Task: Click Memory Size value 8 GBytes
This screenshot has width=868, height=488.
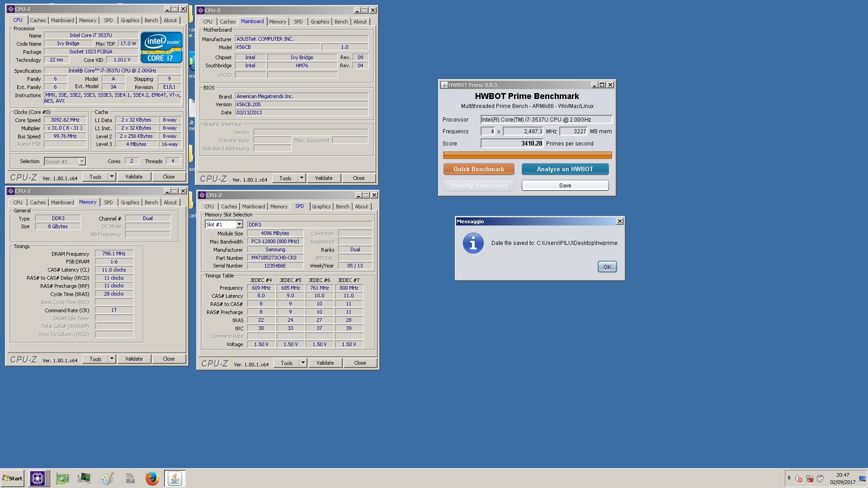Action: click(x=58, y=227)
